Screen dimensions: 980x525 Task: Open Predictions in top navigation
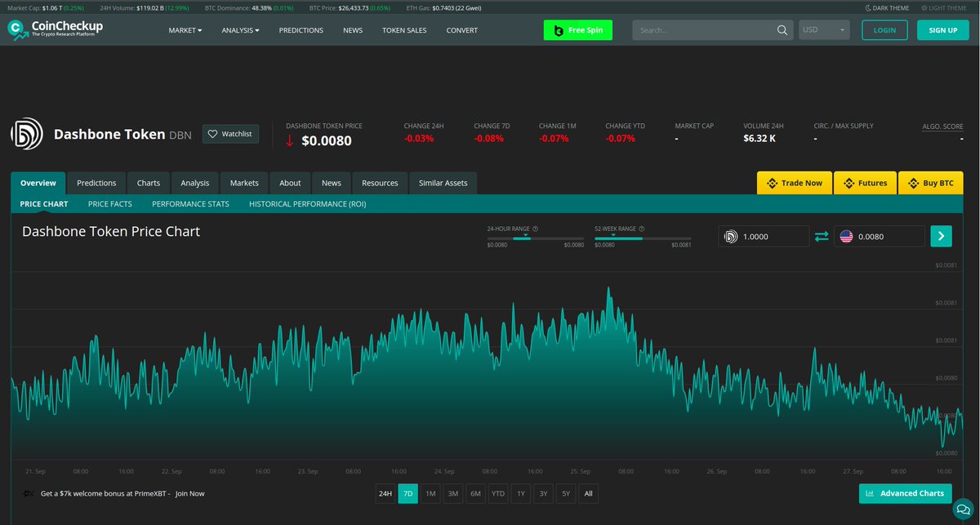(301, 30)
